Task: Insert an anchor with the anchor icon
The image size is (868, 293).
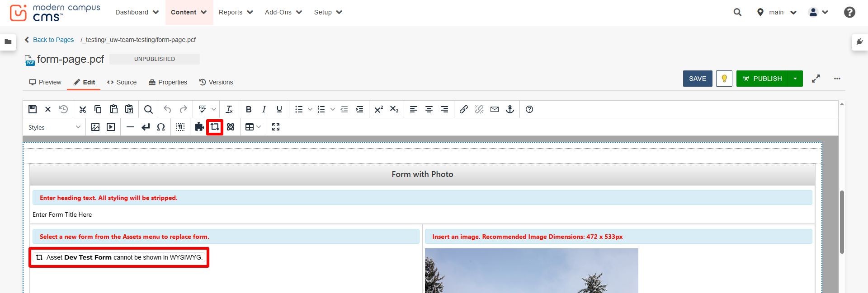Action: point(510,109)
